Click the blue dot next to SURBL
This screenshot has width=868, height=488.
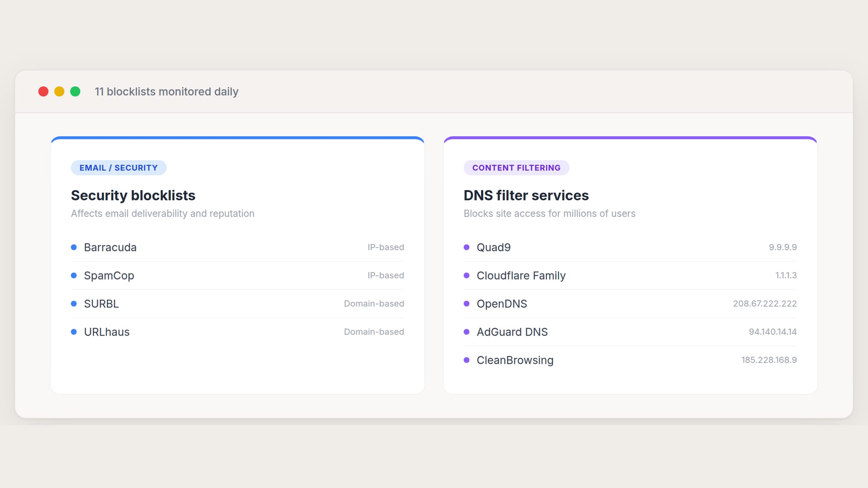74,304
